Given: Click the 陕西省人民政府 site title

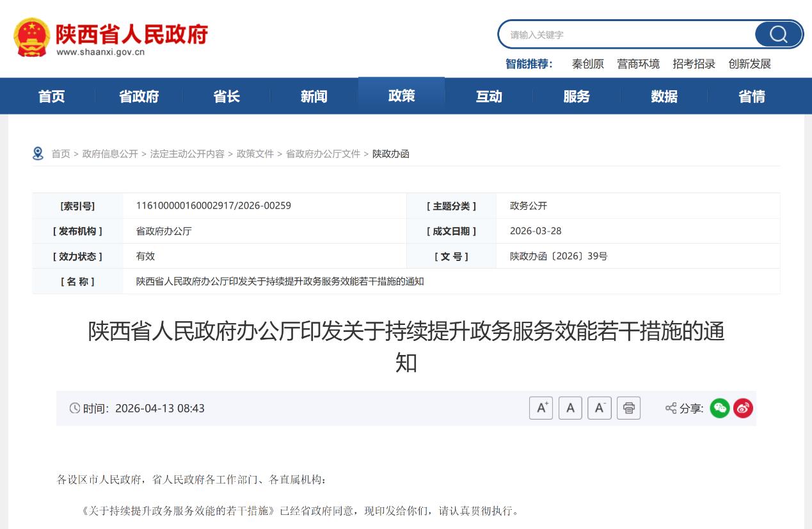Looking at the screenshot, I should pyautogui.click(x=132, y=33).
